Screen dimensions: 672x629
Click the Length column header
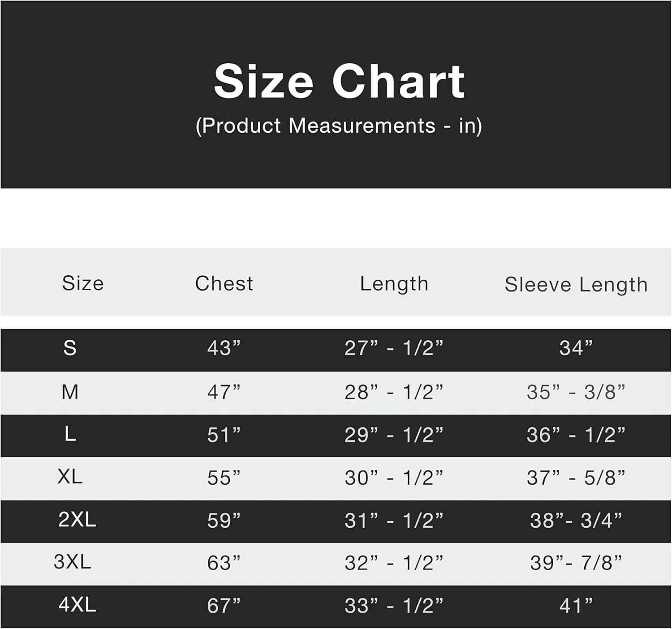(394, 284)
